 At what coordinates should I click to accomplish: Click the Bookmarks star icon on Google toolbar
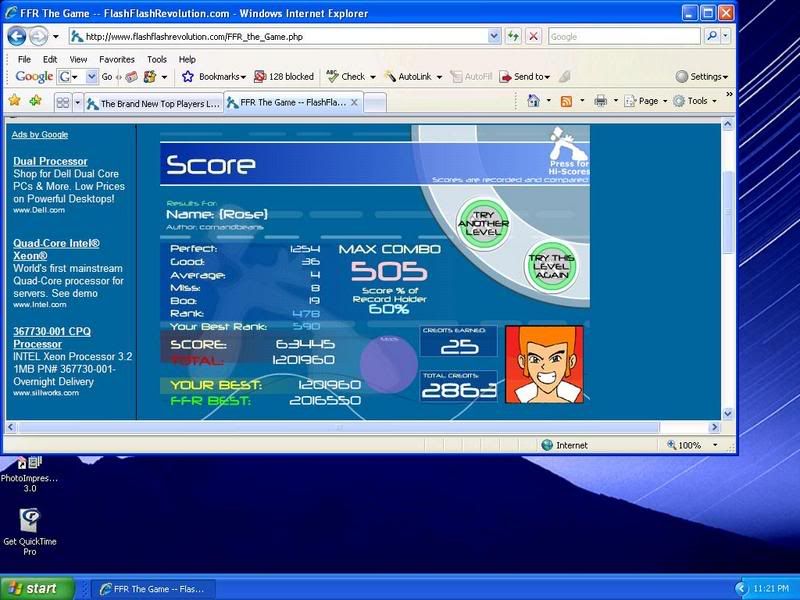pos(188,77)
